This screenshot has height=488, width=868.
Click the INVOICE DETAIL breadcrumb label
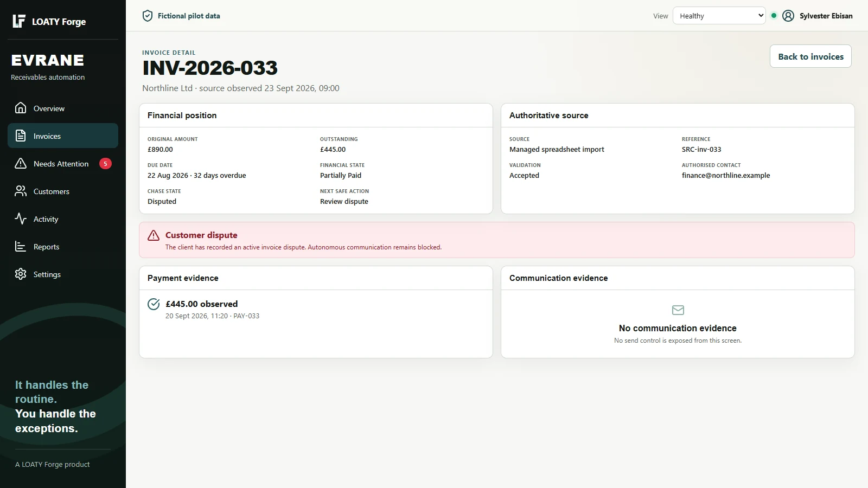pyautogui.click(x=169, y=53)
